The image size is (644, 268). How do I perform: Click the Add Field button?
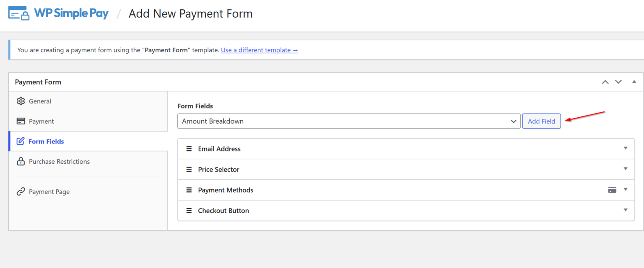tap(541, 121)
